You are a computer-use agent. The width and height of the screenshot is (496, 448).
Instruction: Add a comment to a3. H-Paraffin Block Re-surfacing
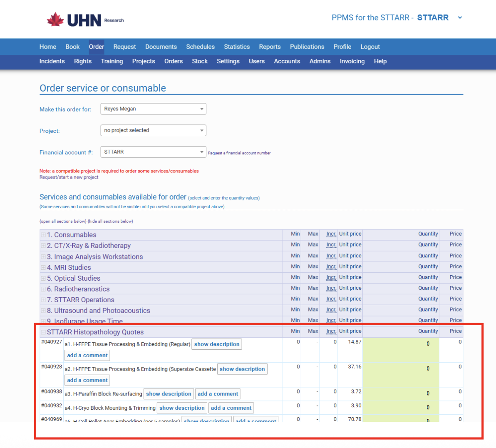click(x=218, y=394)
